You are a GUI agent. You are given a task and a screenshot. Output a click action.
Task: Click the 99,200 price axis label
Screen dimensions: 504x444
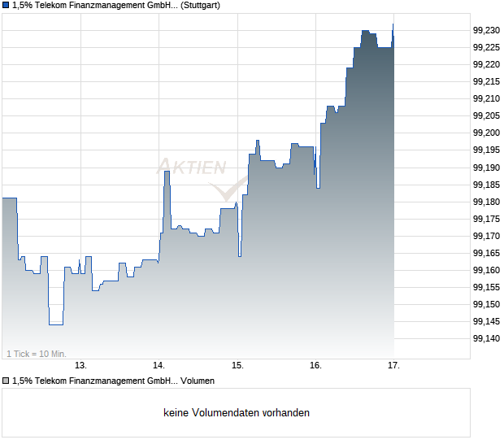[x=486, y=133]
